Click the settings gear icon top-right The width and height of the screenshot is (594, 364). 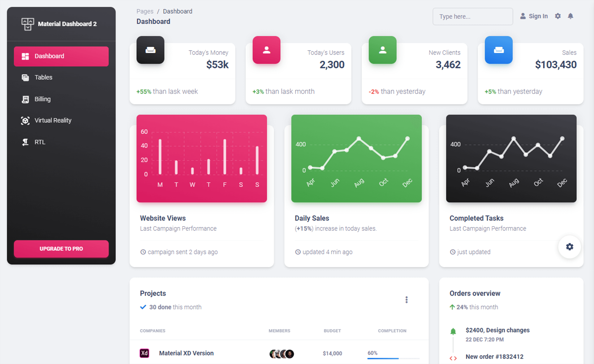557,16
